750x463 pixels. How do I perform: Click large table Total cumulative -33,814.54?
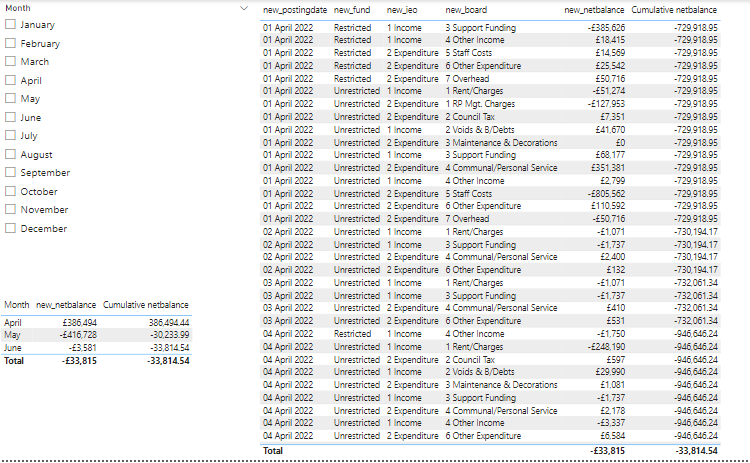click(x=696, y=451)
